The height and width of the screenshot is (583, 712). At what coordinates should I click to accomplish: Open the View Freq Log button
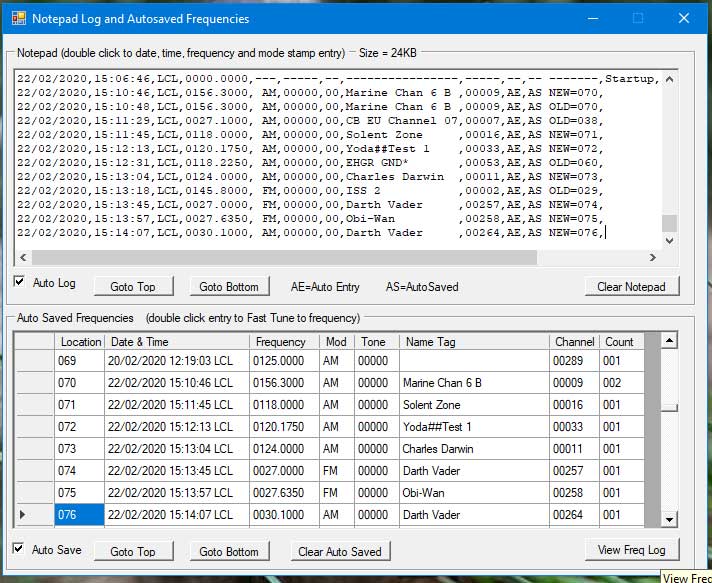coord(632,550)
